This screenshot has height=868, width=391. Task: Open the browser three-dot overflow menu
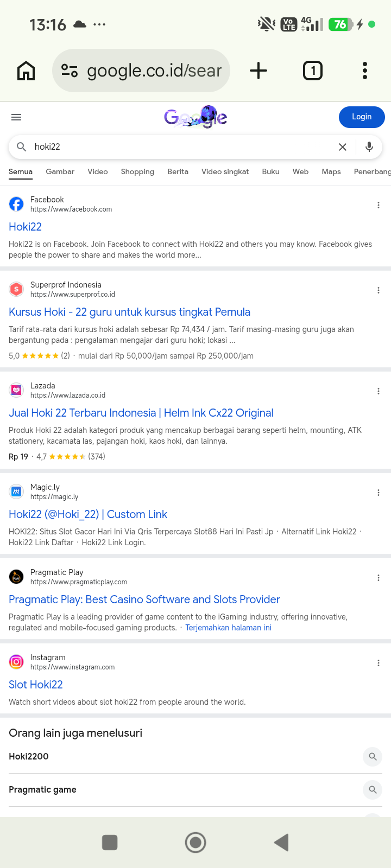coord(365,71)
